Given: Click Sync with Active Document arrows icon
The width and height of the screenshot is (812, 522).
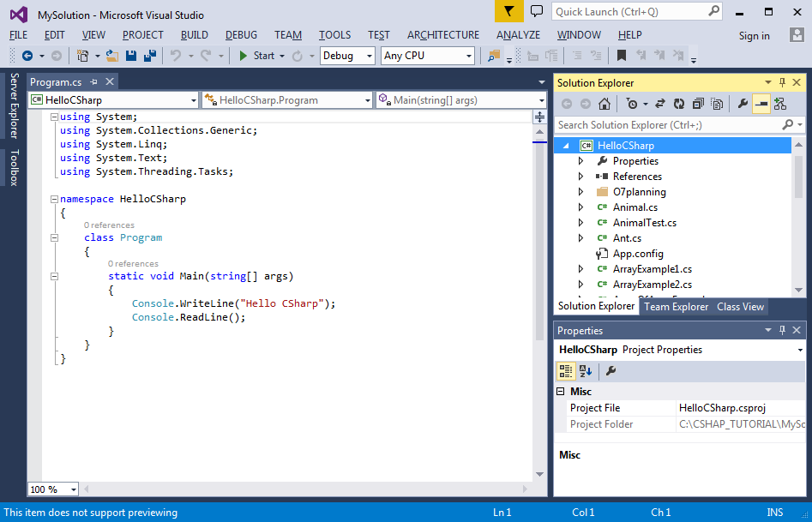Looking at the screenshot, I should 659,104.
